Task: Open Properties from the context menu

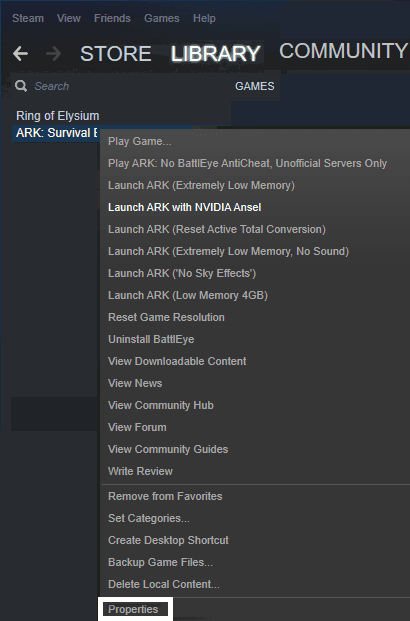Action: (133, 609)
